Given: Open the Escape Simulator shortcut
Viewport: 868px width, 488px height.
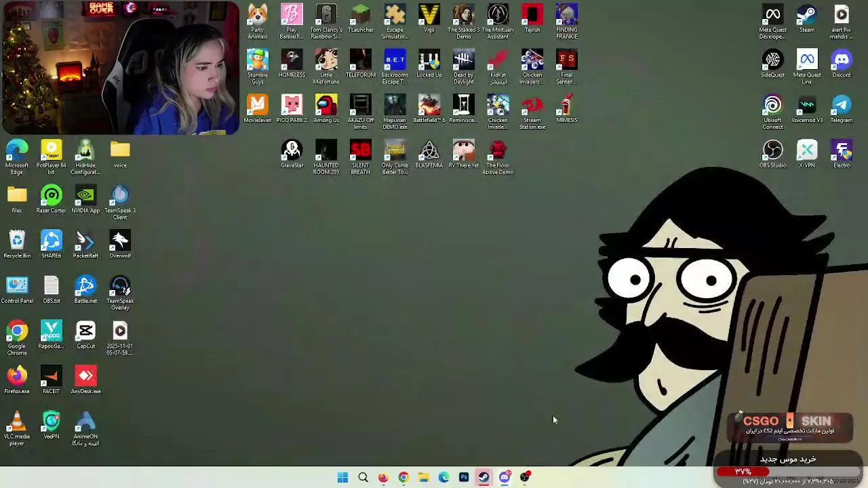Looking at the screenshot, I should coord(395,22).
